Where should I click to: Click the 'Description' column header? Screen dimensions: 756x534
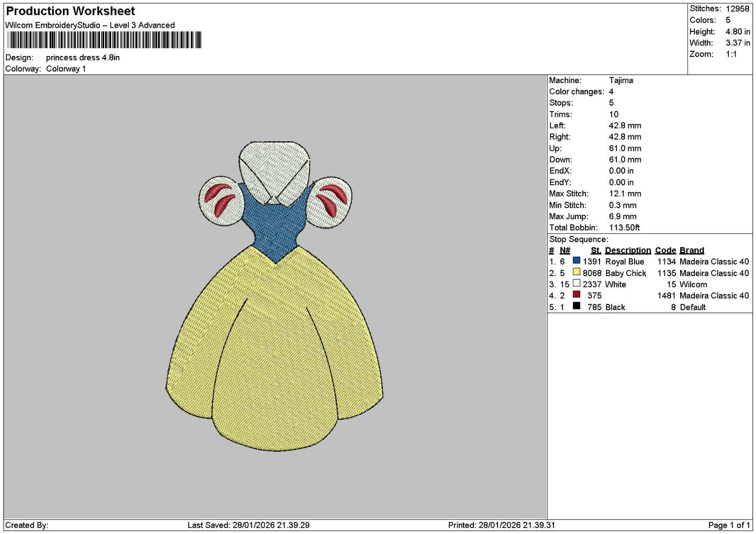coord(628,250)
